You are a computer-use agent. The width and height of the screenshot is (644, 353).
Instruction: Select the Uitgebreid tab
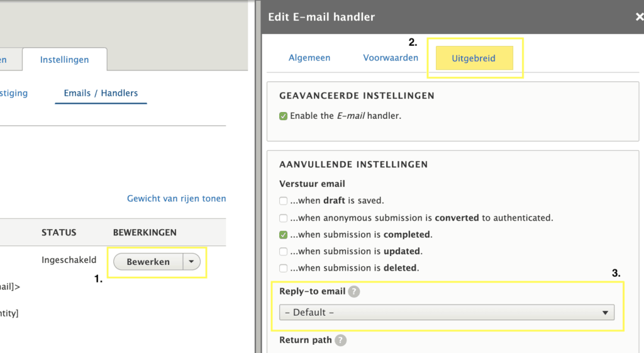click(x=474, y=59)
